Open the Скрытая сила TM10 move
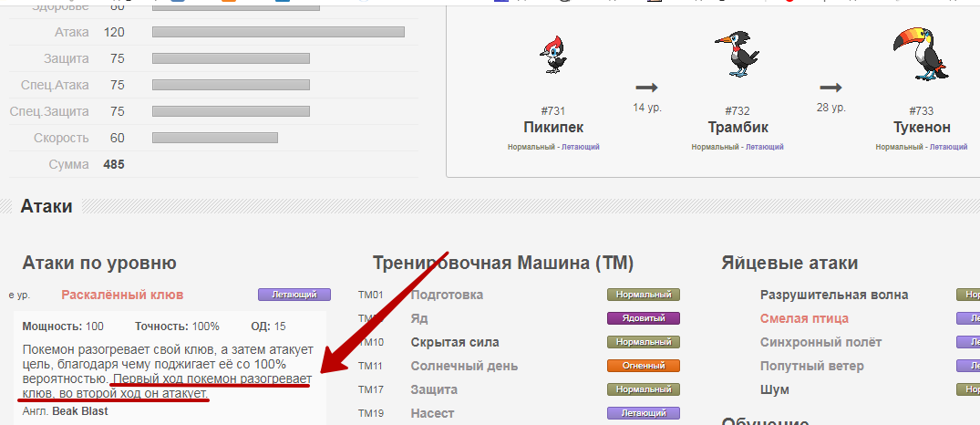This screenshot has width=980, height=425. tap(455, 343)
